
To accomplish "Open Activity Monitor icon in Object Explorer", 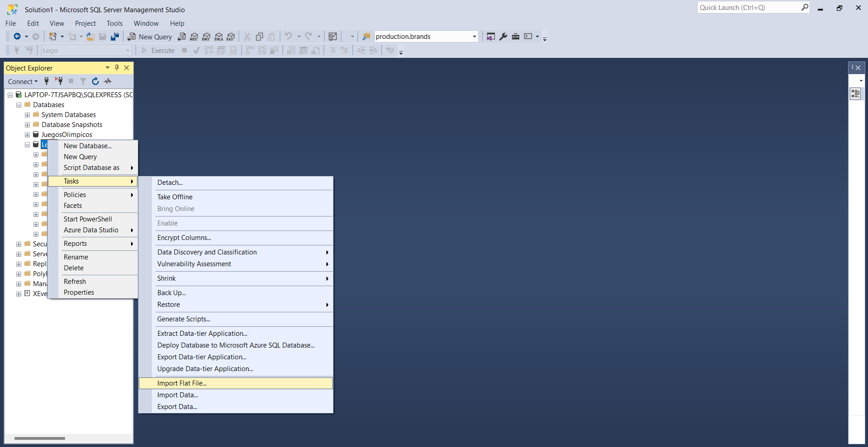I will (x=108, y=81).
